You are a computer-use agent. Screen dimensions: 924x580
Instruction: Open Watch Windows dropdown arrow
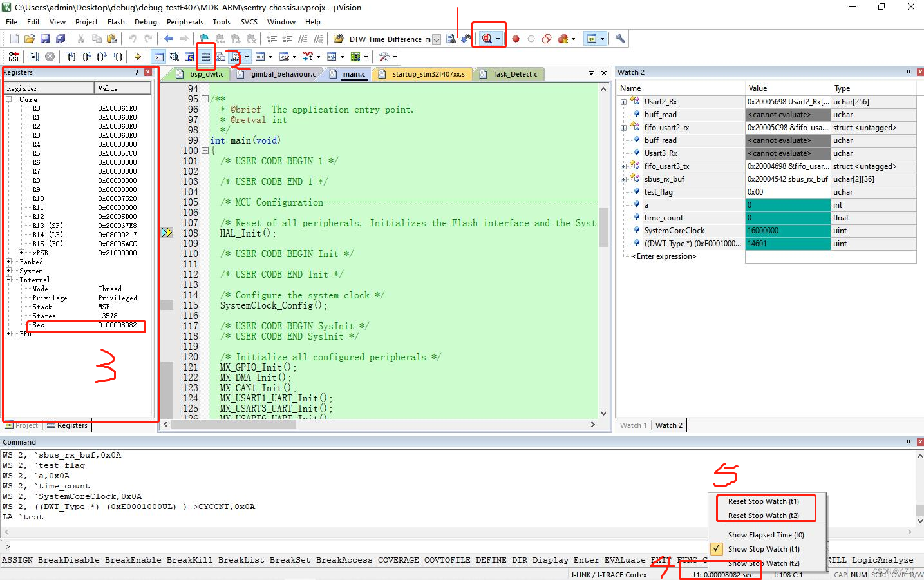(247, 57)
